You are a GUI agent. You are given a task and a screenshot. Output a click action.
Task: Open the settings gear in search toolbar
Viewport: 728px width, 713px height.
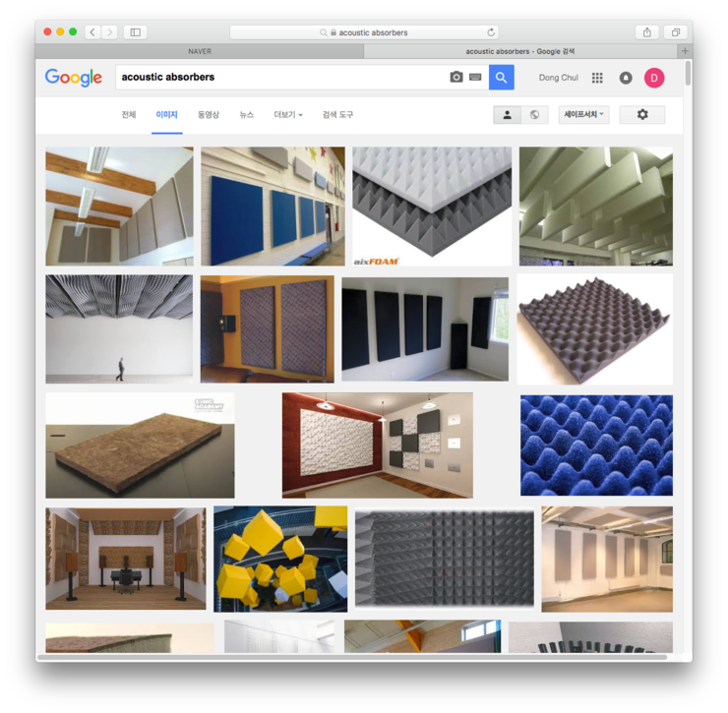click(642, 115)
